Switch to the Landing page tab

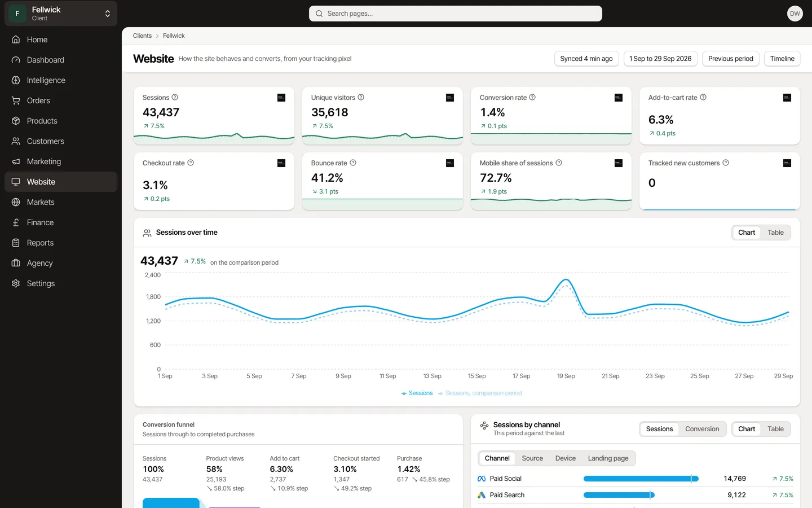pyautogui.click(x=608, y=458)
